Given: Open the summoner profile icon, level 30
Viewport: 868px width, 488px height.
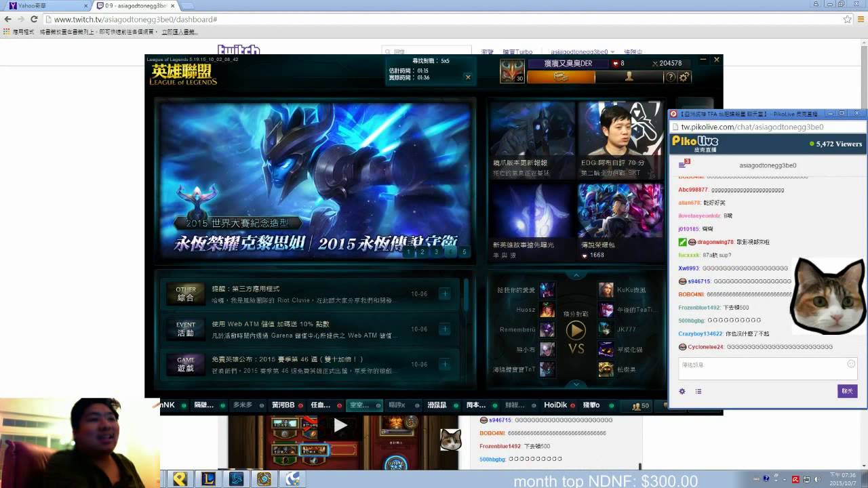Looking at the screenshot, I should coord(512,71).
